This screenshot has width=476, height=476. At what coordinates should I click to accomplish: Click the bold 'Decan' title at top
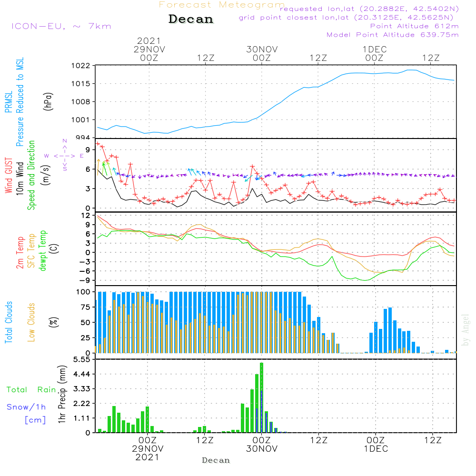191,19
